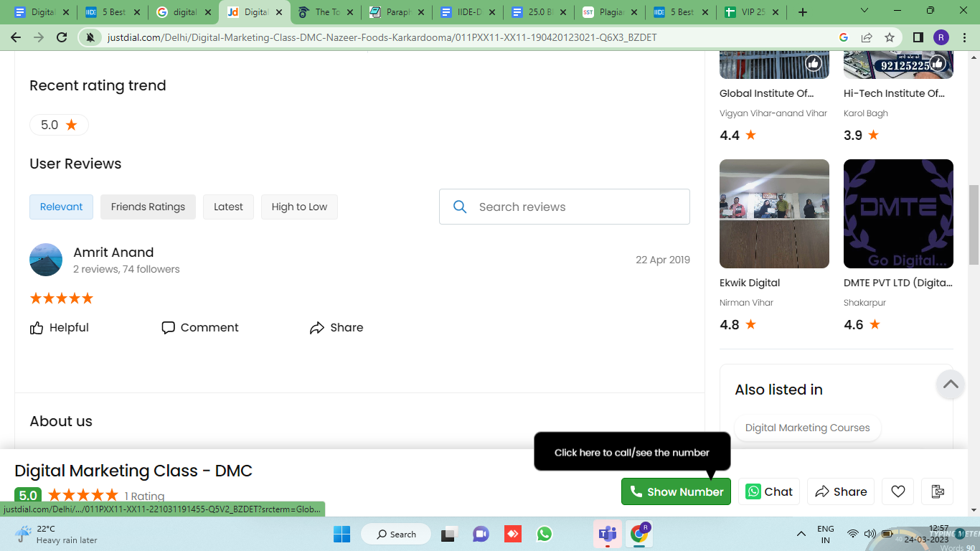
Task: Click the heart favorite icon
Action: tap(898, 491)
